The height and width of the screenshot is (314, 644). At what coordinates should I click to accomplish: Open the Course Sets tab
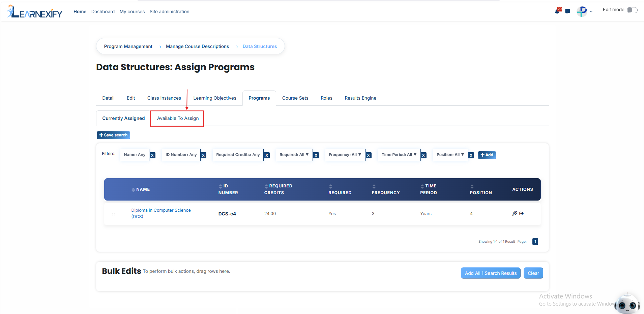tap(295, 98)
